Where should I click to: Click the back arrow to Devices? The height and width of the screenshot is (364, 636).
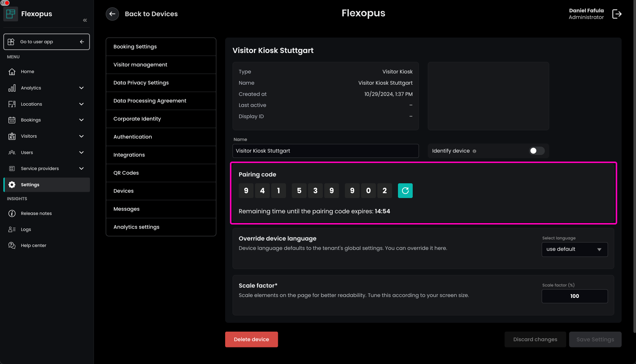[x=112, y=14]
